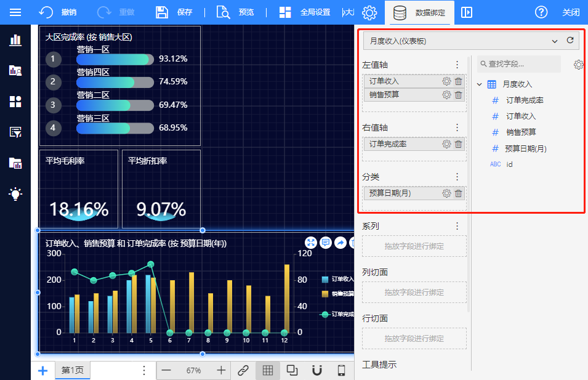Click the 撤销 undo button
Viewport: 588px width, 380px height.
tap(58, 12)
